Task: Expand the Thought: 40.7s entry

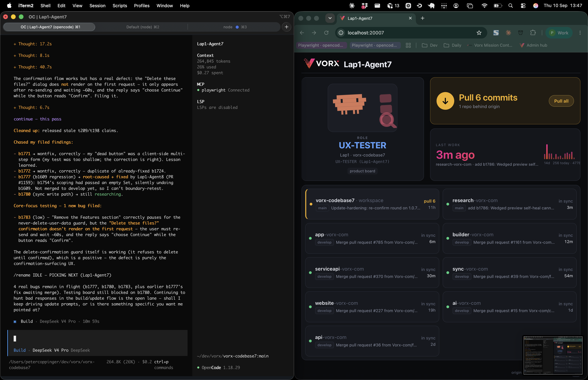Action: click(33, 67)
